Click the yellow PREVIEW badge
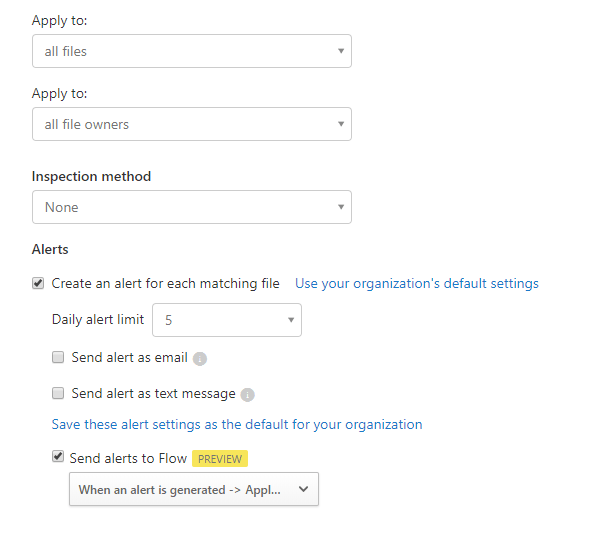 tap(220, 459)
